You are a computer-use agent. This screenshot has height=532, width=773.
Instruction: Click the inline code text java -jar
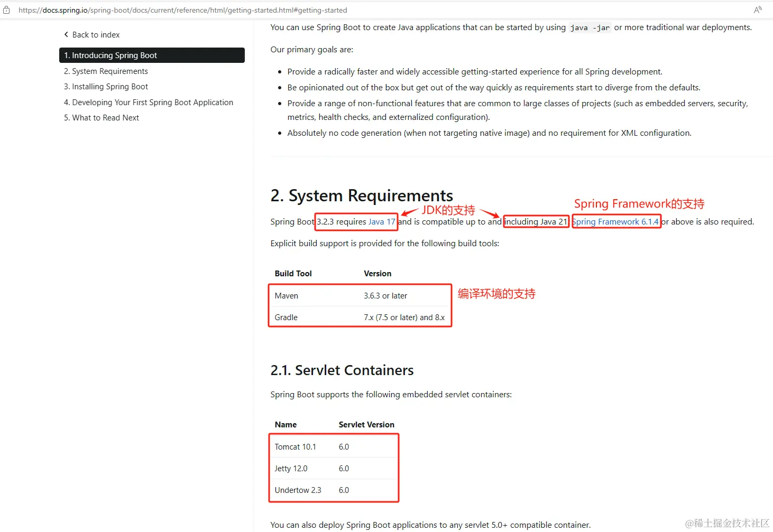click(x=590, y=27)
